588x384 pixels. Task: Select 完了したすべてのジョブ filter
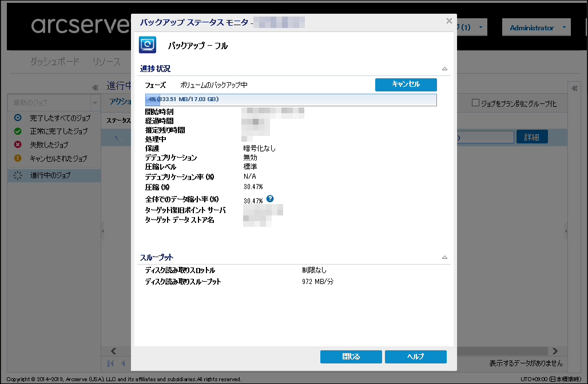tap(60, 118)
